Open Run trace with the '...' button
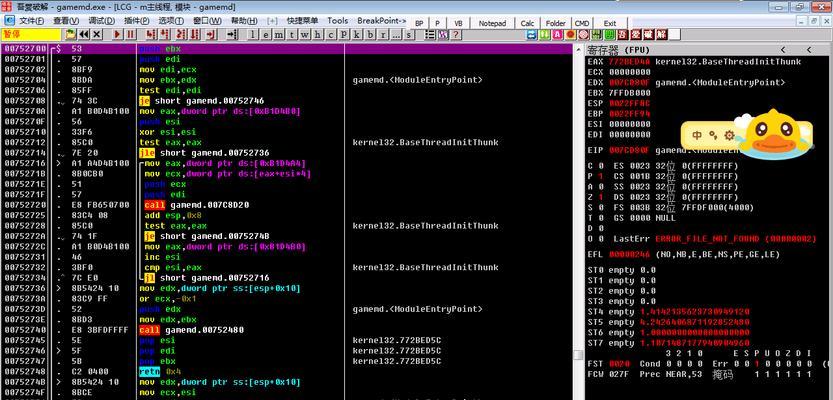 396,35
